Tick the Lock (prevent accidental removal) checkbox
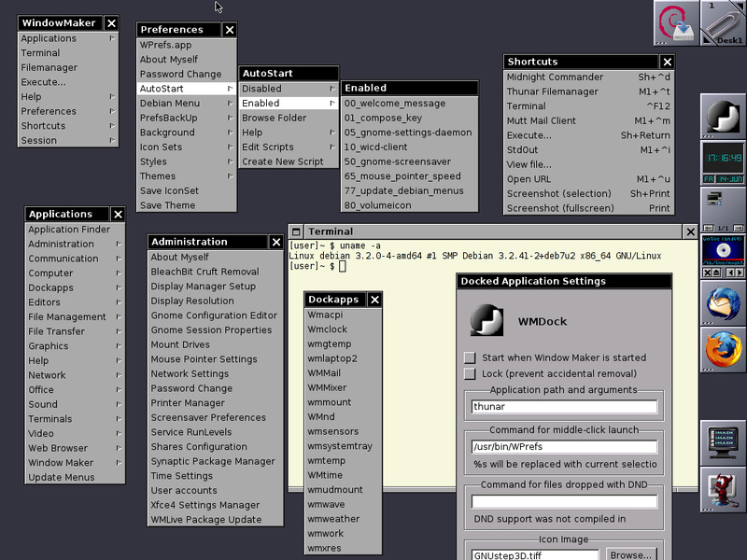The width and height of the screenshot is (747, 560). [470, 374]
